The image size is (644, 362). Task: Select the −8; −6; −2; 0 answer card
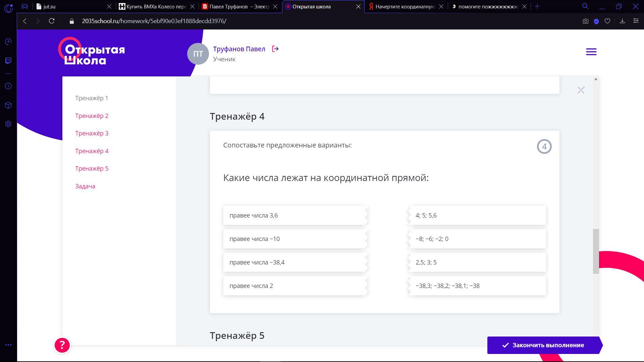coord(477,239)
